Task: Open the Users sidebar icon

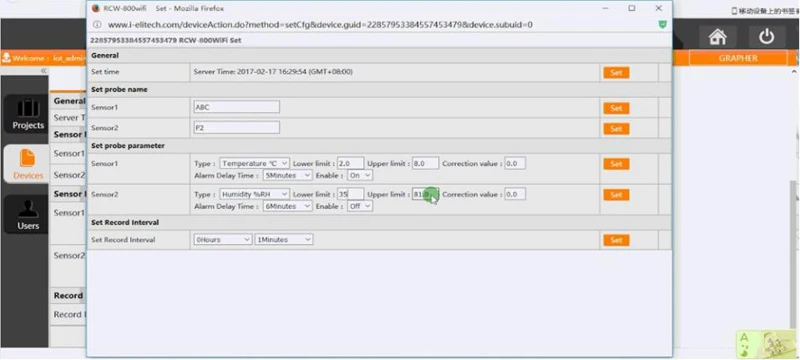Action: [x=28, y=214]
